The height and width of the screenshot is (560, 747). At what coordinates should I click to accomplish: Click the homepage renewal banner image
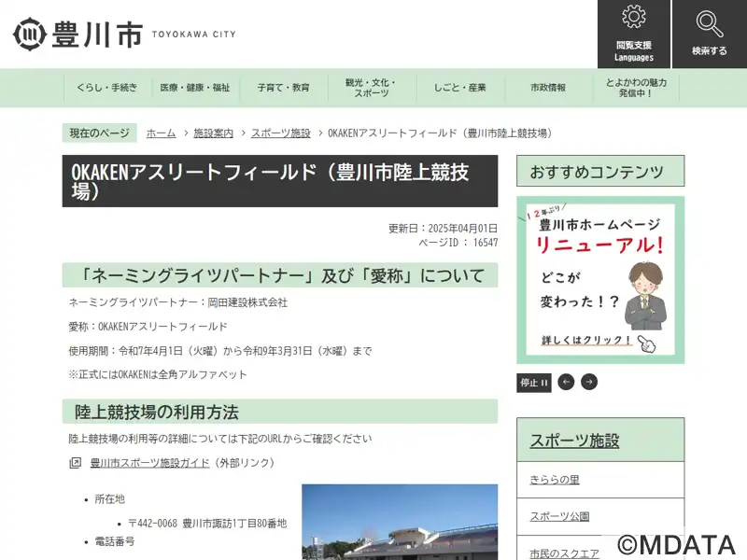pos(600,280)
